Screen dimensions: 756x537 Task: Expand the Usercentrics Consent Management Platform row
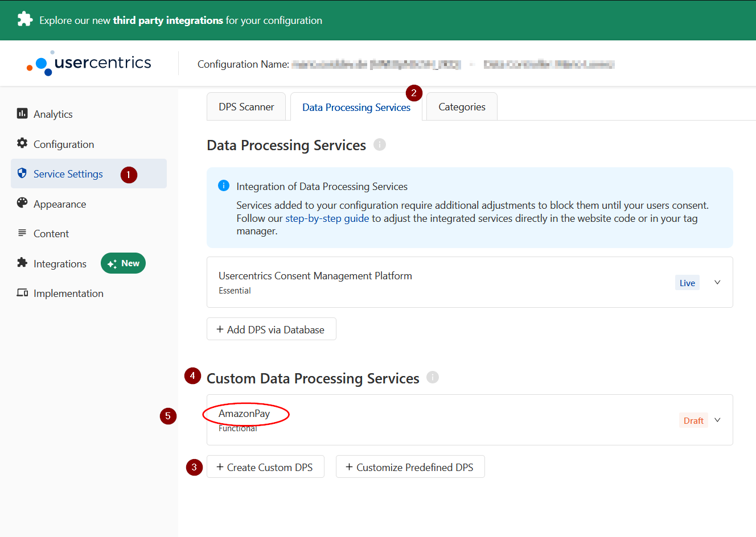pos(717,283)
